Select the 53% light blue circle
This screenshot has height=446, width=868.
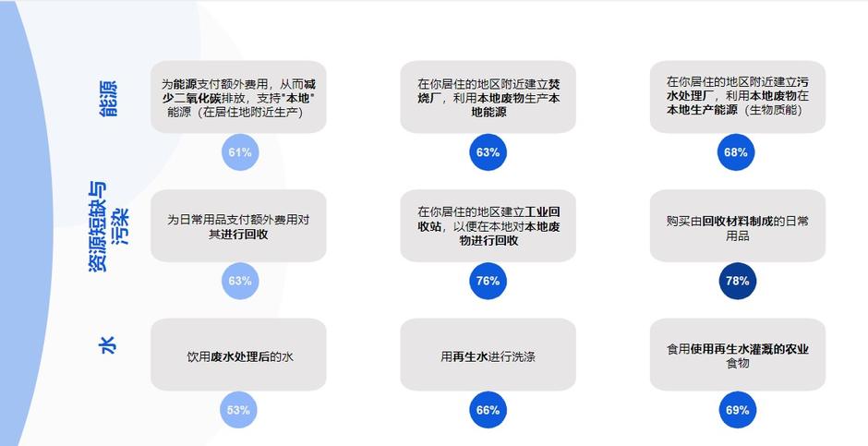[238, 410]
